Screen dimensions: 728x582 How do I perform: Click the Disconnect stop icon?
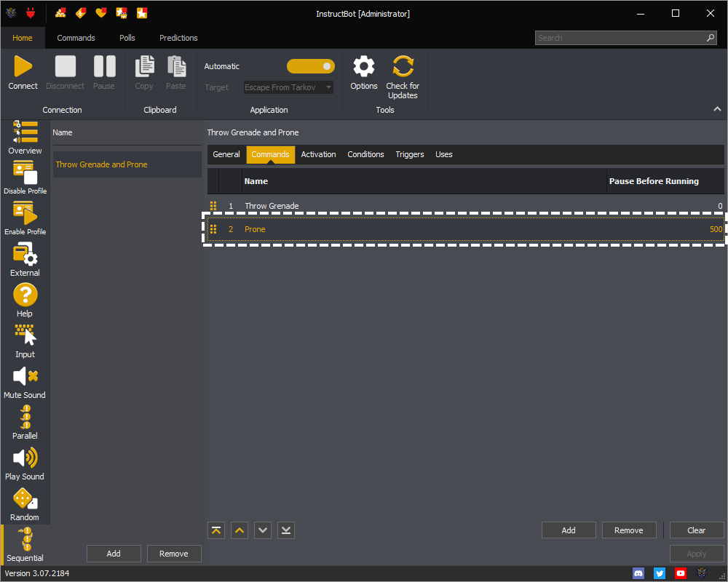[x=66, y=66]
